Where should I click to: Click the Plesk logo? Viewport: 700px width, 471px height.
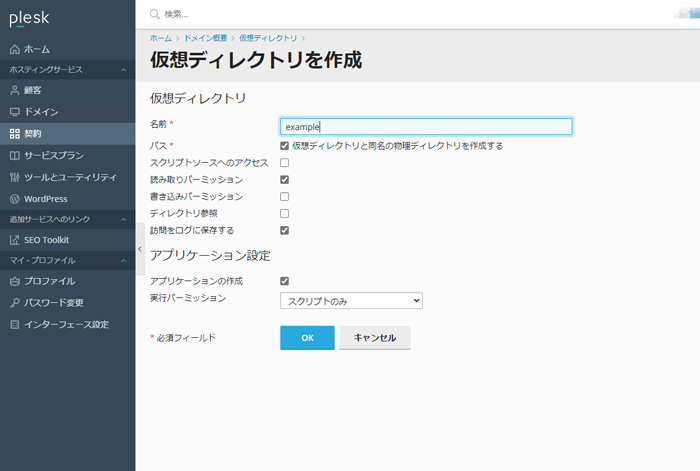(x=29, y=18)
